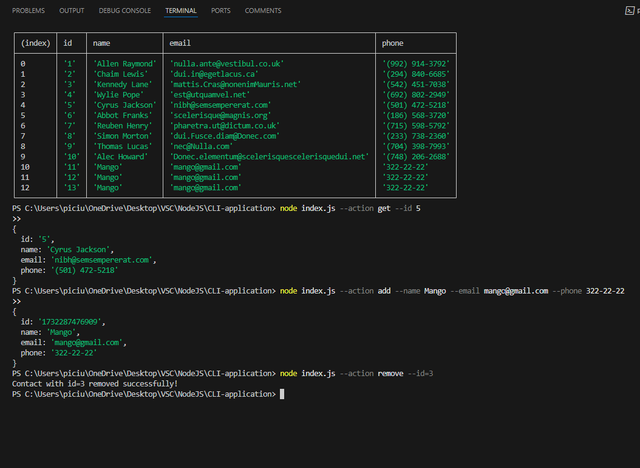
Task: Click the 'Allen Raymond' name cell
Action: tap(125, 64)
